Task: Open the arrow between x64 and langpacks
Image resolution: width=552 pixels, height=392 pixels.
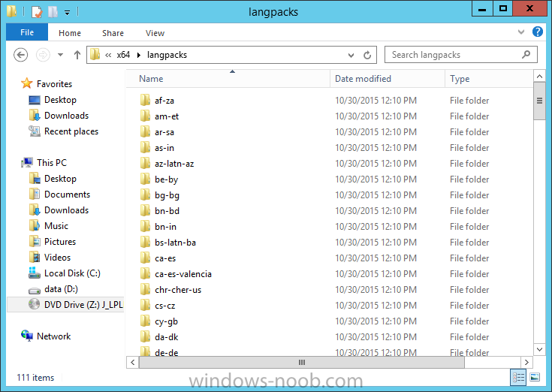Action: [139, 56]
